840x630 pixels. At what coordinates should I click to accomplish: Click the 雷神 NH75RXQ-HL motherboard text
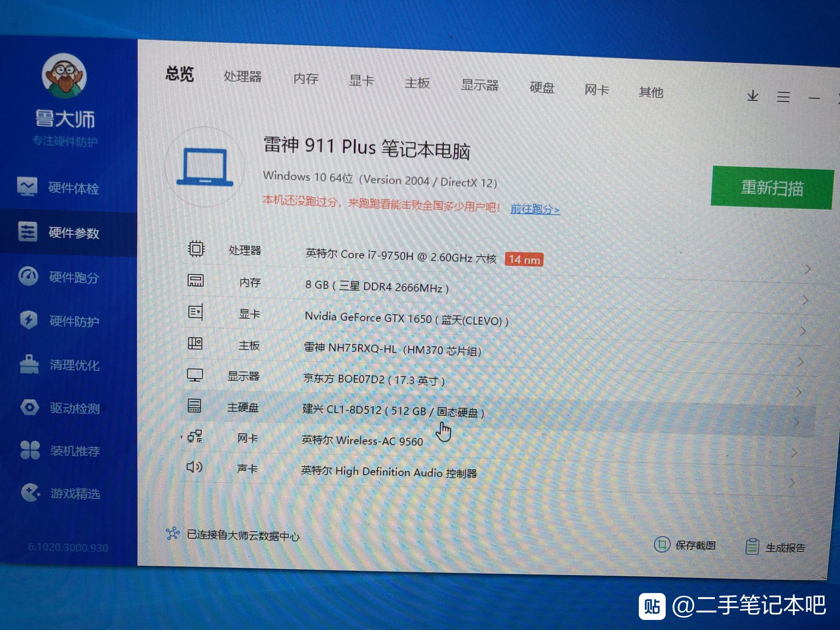coord(392,349)
